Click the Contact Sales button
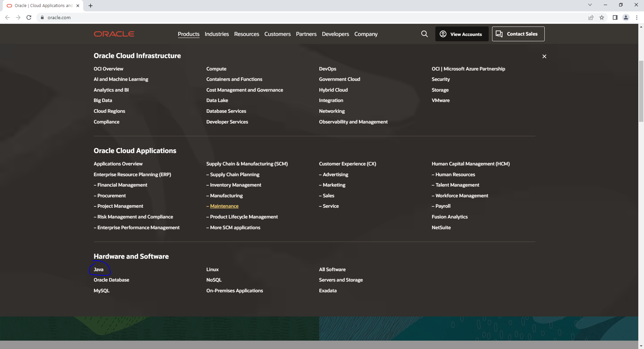644x349 pixels. point(518,34)
